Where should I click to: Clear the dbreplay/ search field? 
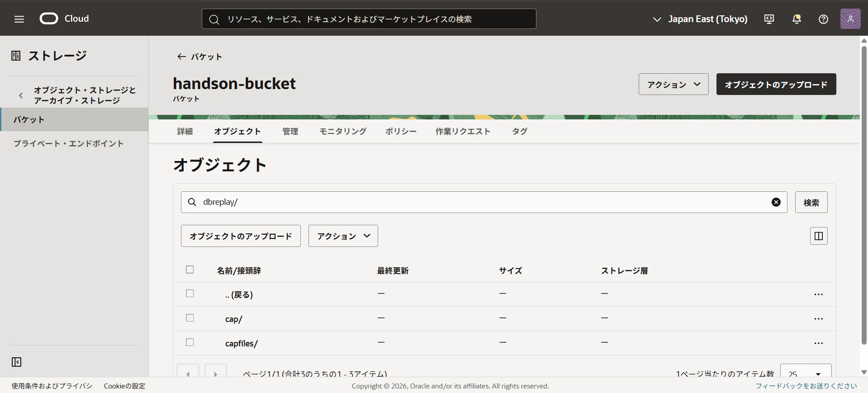[776, 202]
